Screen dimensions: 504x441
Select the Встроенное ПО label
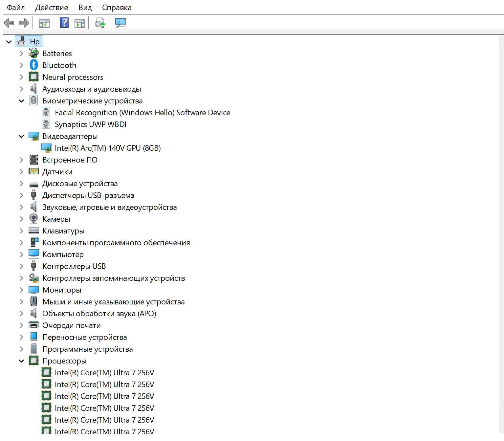pos(70,160)
